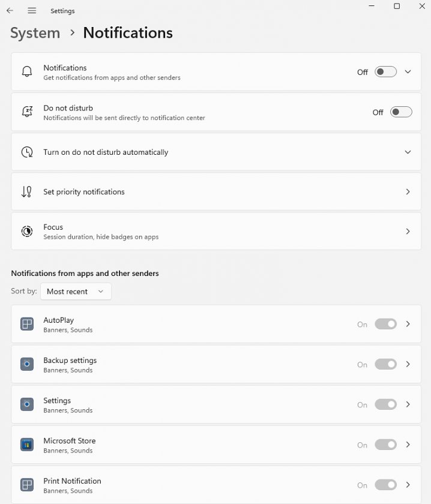Click the Print Notification app icon
Viewport: 431px width, 504px height.
27,485
